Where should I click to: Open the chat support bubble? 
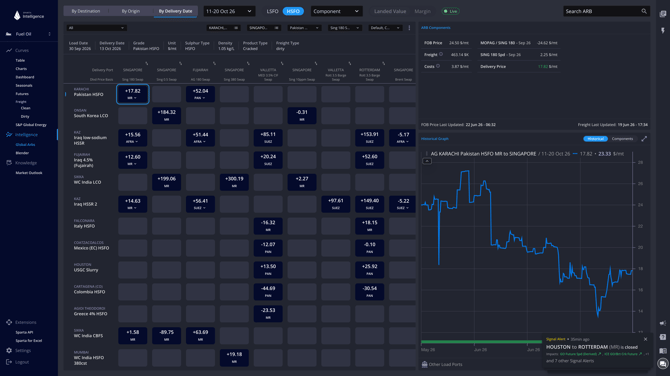663,364
